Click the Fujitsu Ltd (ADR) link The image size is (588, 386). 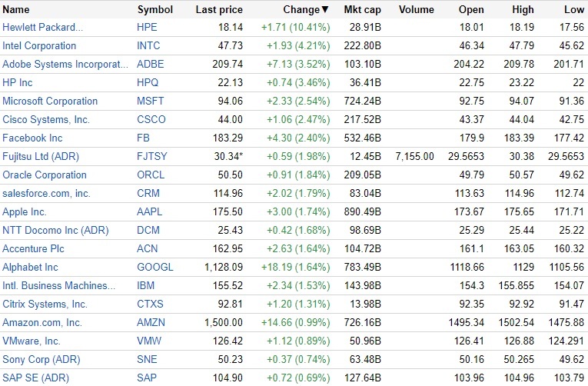click(x=41, y=157)
